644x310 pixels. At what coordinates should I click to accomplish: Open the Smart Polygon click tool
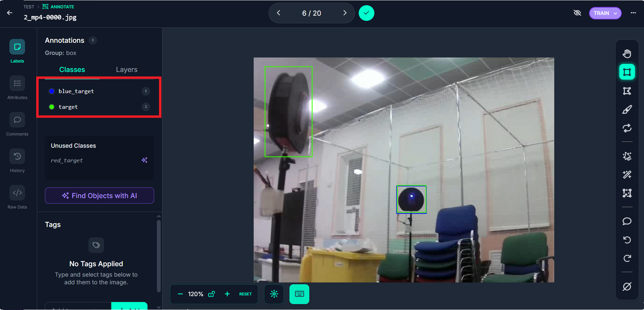coord(627,156)
